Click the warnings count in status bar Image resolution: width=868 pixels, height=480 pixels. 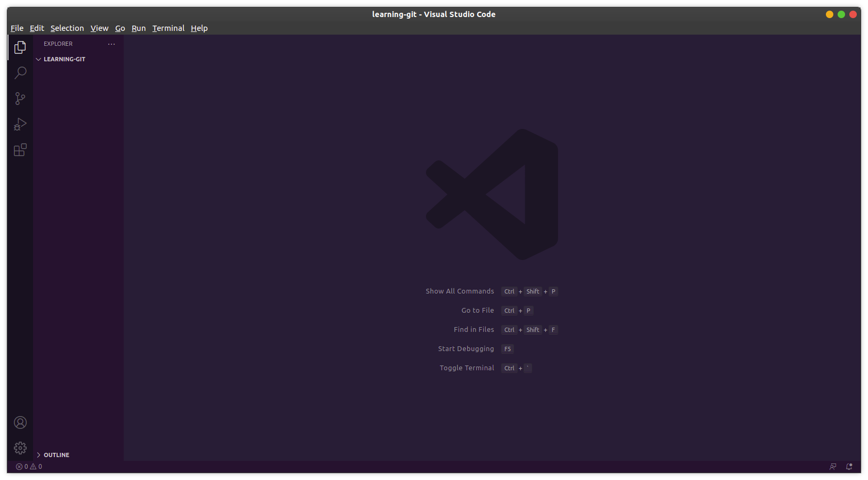tap(36, 467)
